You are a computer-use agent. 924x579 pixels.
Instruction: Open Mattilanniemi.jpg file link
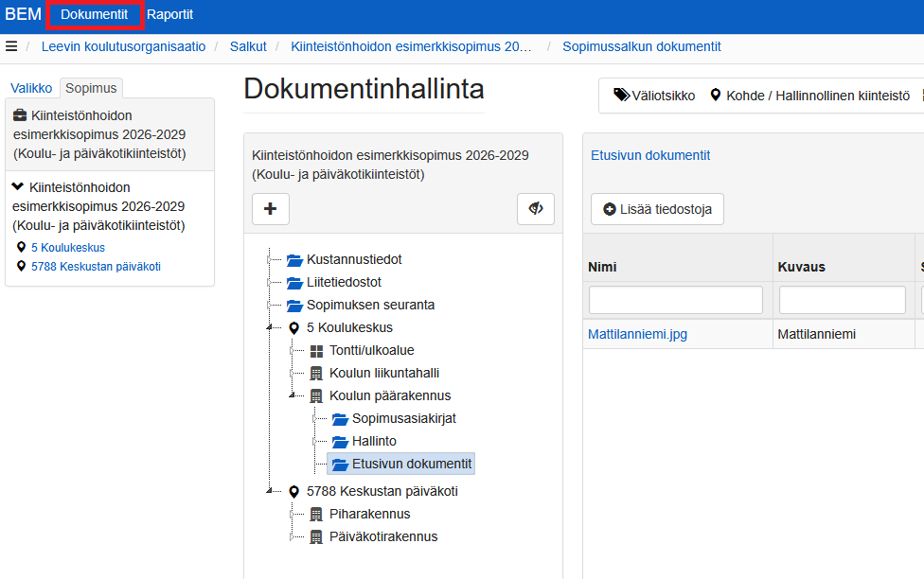pyautogui.click(x=637, y=334)
